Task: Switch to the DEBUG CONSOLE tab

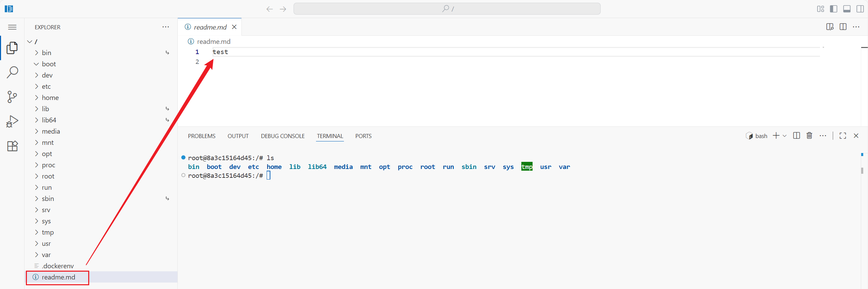Action: click(x=283, y=136)
